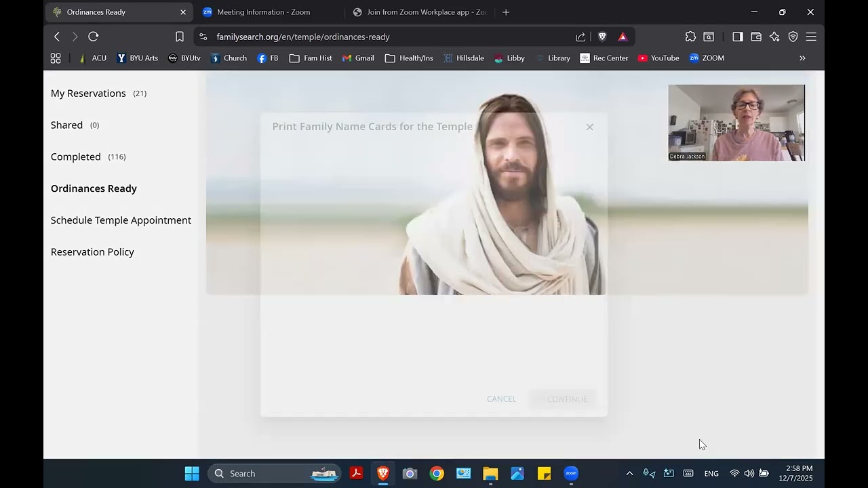868x488 pixels.
Task: Expand the Health/Ins bookmark folder
Action: [x=409, y=58]
